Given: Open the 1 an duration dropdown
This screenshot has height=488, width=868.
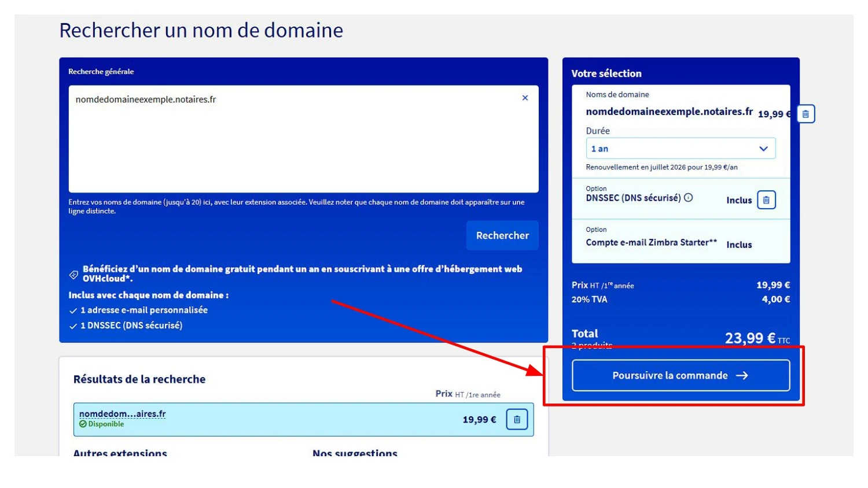Looking at the screenshot, I should tap(680, 148).
